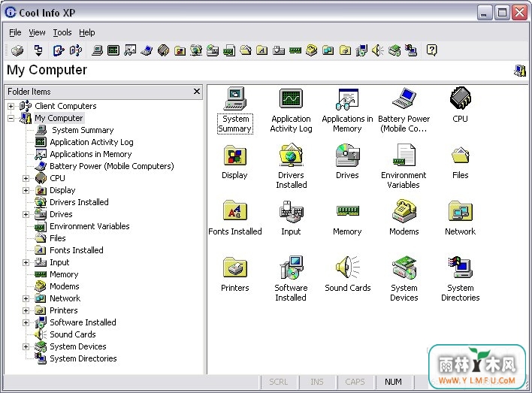Click the Input toolbar icon
532x393 pixels.
pyautogui.click(x=279, y=50)
